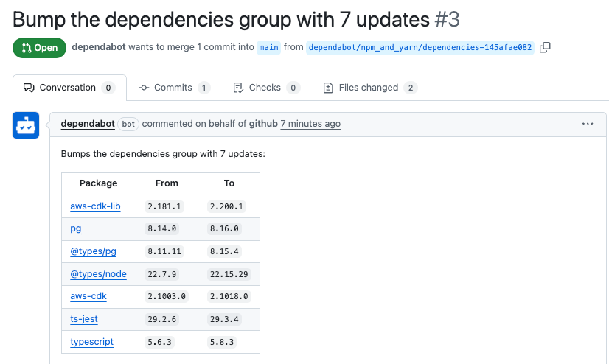Click version 22.15.29 for @types/node

(229, 274)
